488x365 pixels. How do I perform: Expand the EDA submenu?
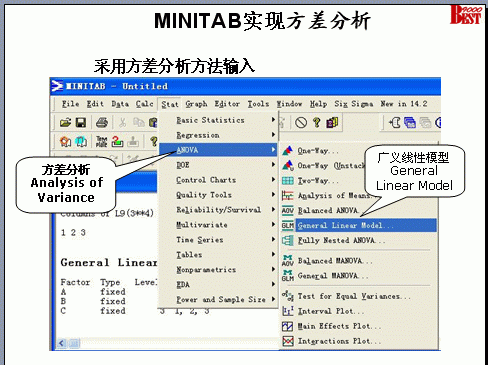coord(218,285)
